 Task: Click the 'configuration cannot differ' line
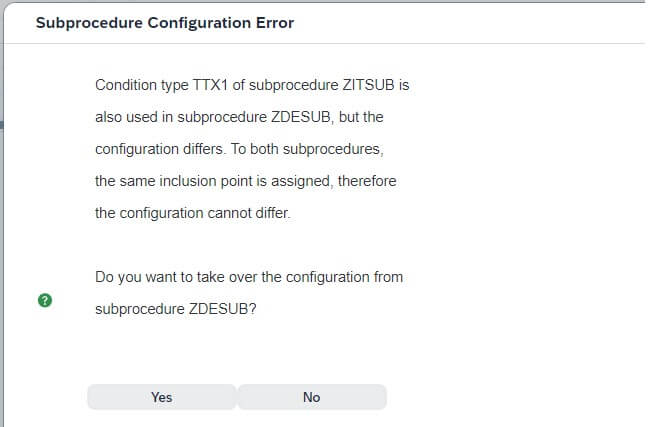point(193,213)
